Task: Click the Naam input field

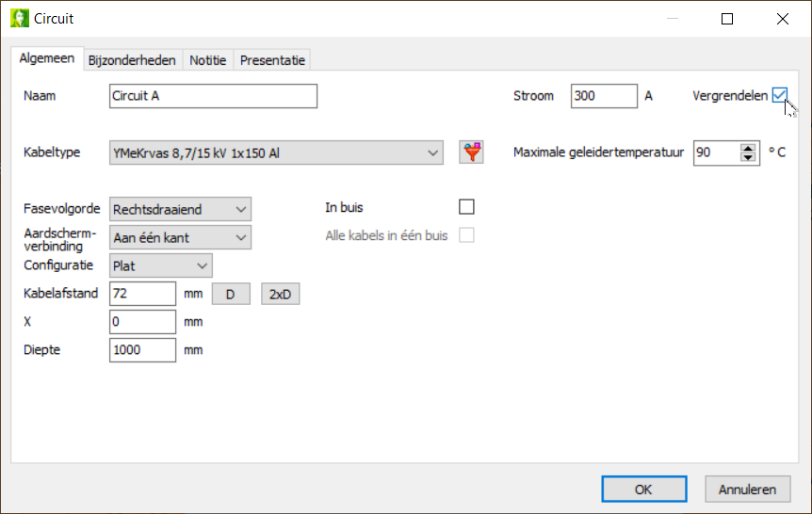Action: [213, 96]
